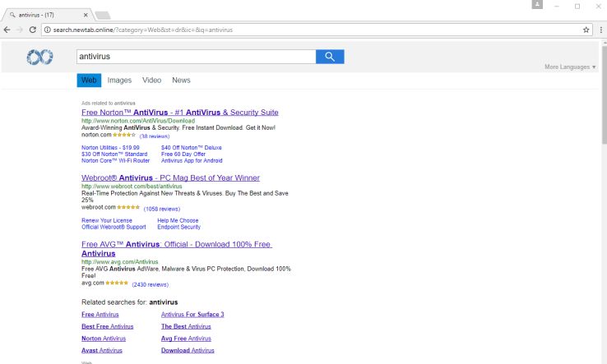Click the Norton (38 reviews) link
The image size is (607, 364).
tap(155, 136)
